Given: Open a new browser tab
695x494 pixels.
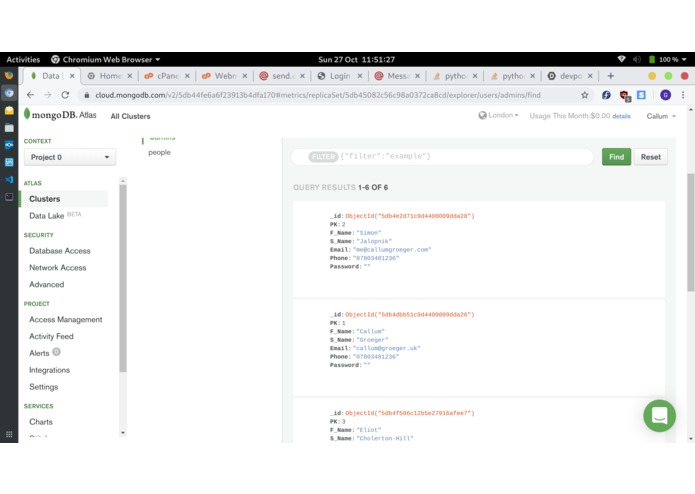Looking at the screenshot, I should point(611,76).
